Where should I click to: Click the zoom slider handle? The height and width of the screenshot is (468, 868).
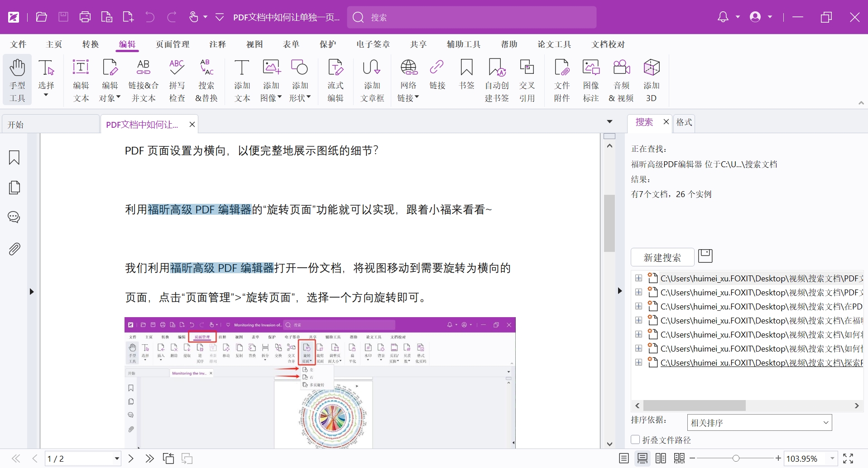pos(736,458)
